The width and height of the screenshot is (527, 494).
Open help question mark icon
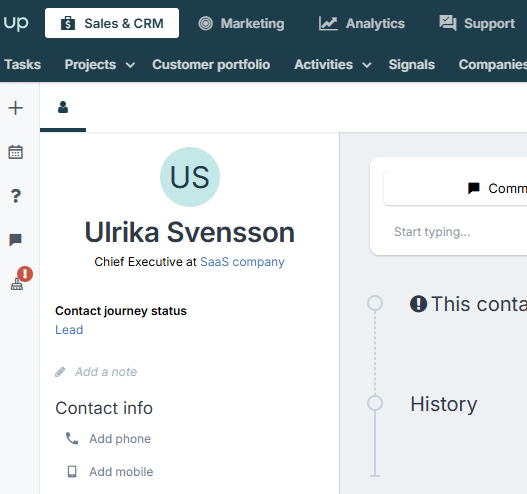click(16, 196)
